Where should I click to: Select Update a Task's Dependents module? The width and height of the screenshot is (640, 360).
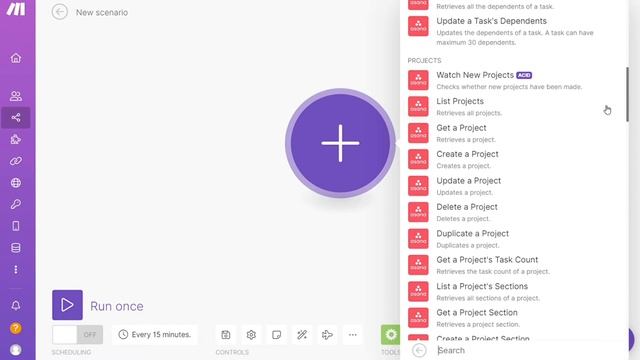pos(513,31)
